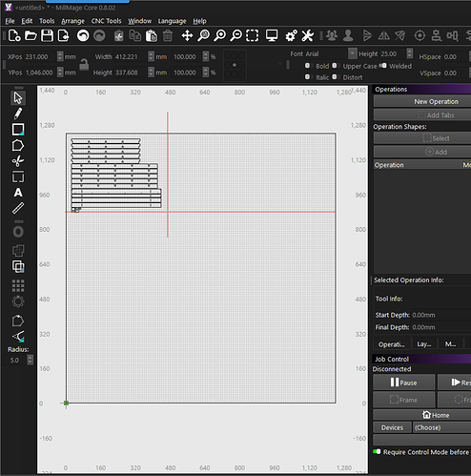Zoom in with plus magnifier
The height and width of the screenshot is (476, 471).
[x=219, y=35]
